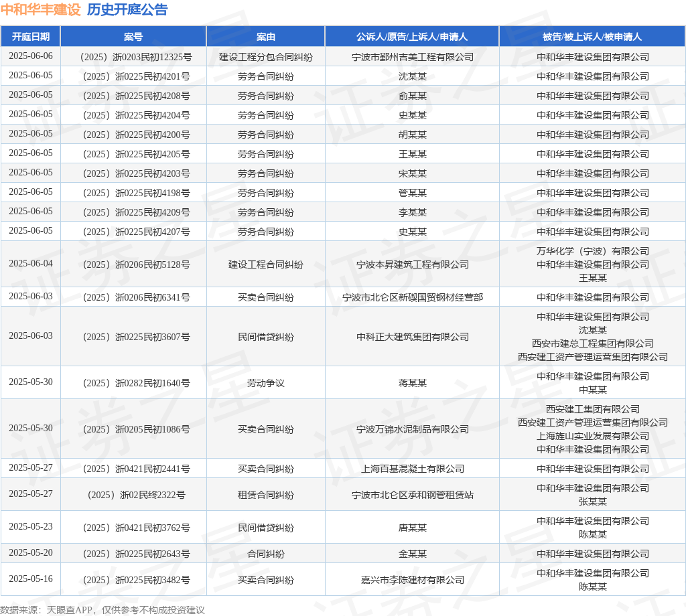Viewport: 686px width, 616px height.
Task: Click the 劳动争议 cause cell
Action: (x=265, y=383)
